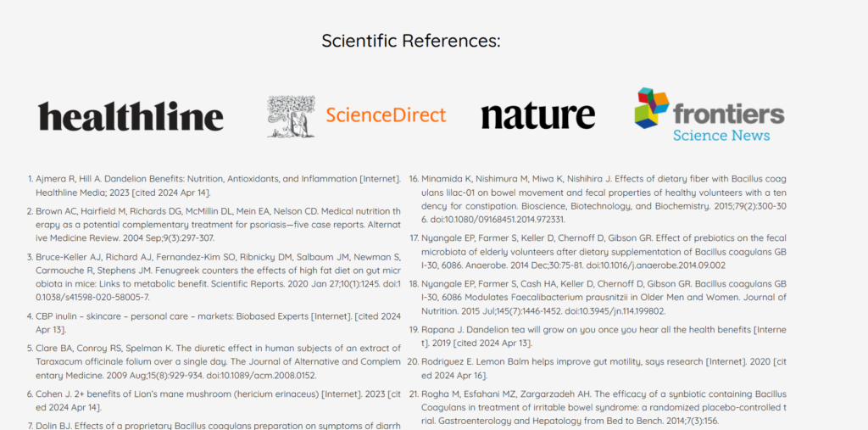Screen dimensions: 868x430
Task: Click Nyangale reference 18 on Faecalibacterium prausnitzii
Action: pyautogui.click(x=598, y=297)
